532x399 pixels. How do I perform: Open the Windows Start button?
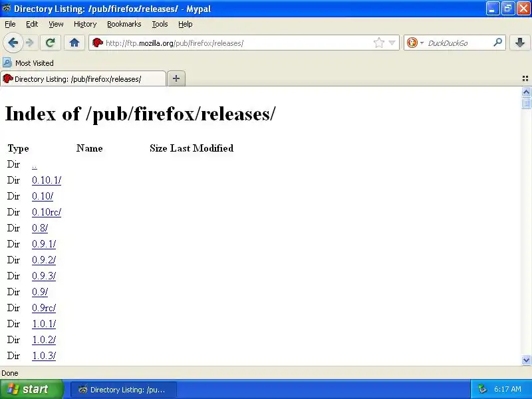click(32, 389)
